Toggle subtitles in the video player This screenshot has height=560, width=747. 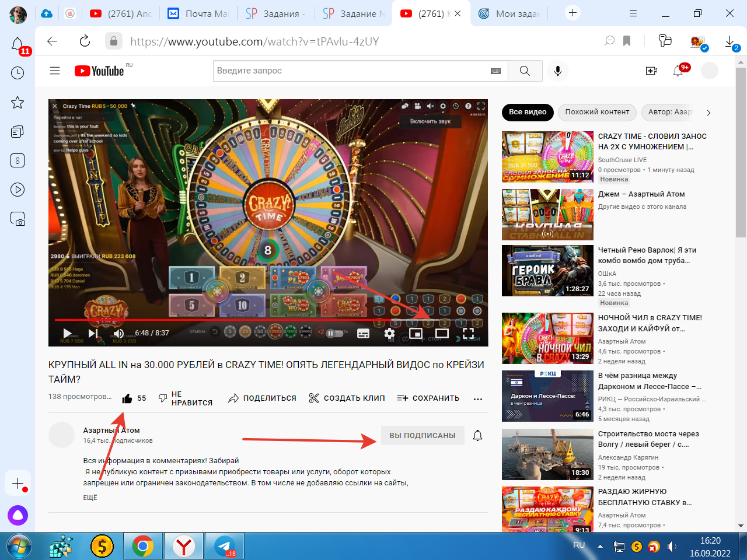[x=363, y=333]
